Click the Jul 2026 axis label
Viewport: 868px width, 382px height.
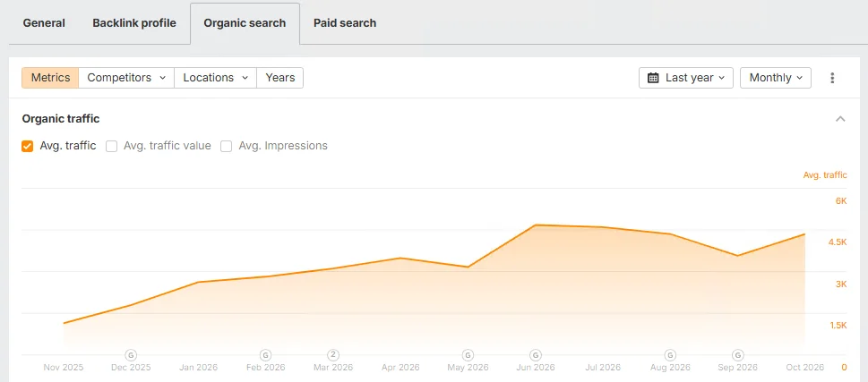(x=602, y=368)
